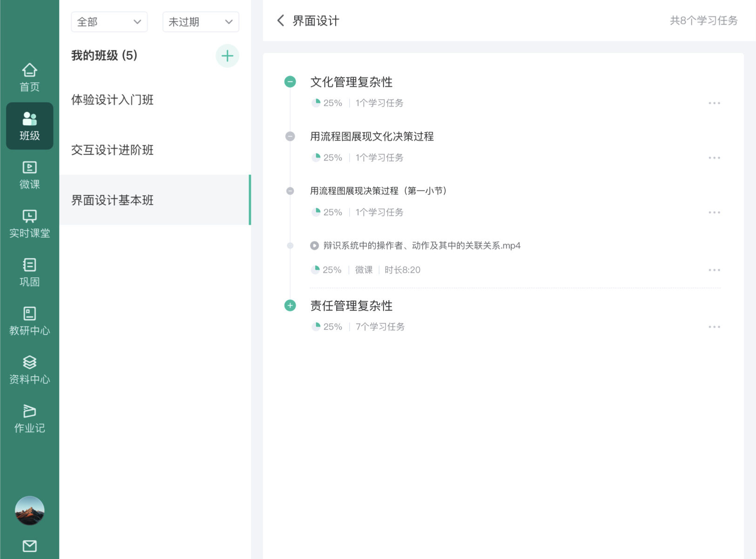The image size is (756, 559).
Task: Open 辩识系统中的操作者、动作及其中的关联关系.mp4
Action: point(422,245)
